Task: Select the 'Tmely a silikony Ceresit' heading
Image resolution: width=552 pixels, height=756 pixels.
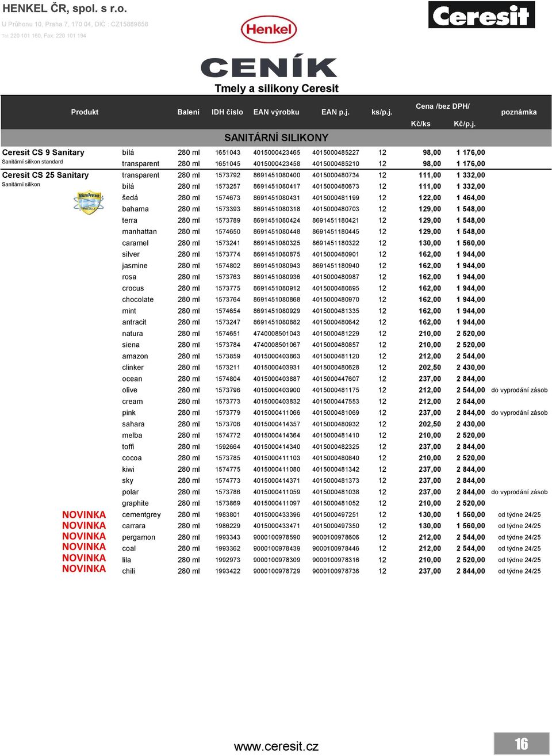Action: (277, 89)
